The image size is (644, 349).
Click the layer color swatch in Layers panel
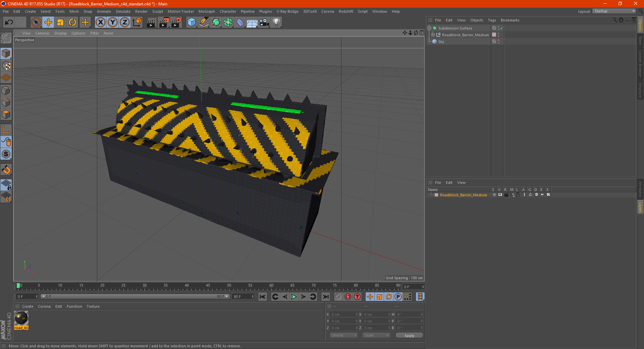[x=436, y=195]
